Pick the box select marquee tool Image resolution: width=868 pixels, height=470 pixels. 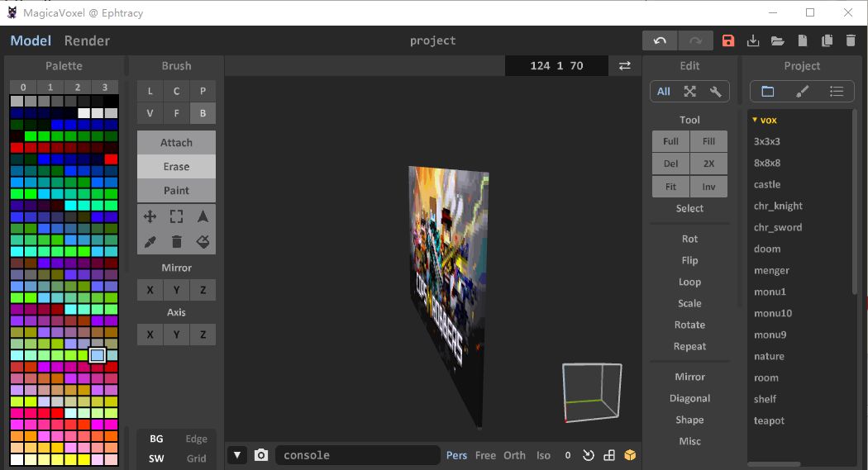tap(176, 216)
